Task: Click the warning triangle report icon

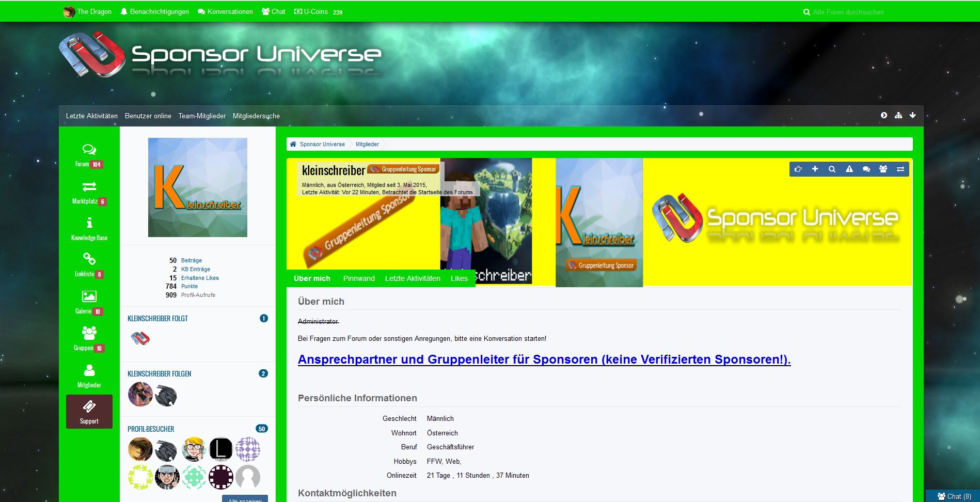Action: point(849,169)
